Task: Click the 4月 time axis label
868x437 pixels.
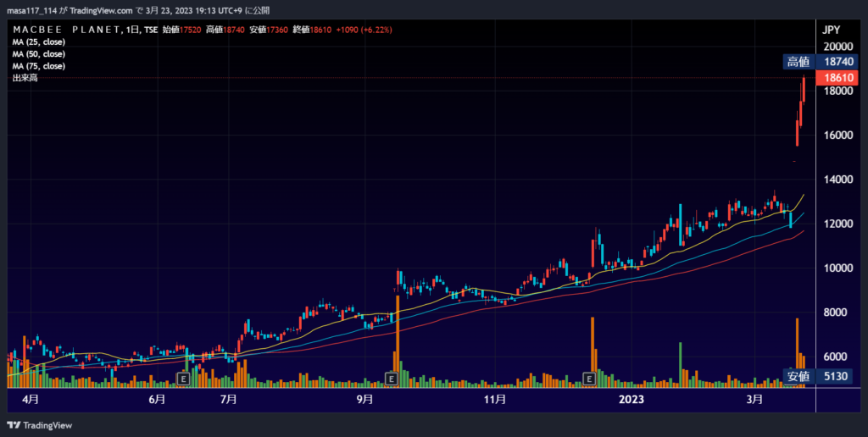Action: click(x=31, y=399)
